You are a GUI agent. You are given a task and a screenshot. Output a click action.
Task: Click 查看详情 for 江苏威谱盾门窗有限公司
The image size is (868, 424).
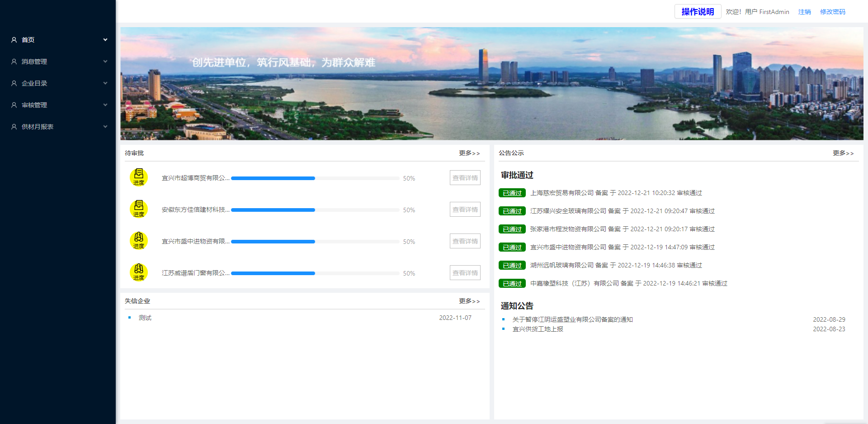click(465, 273)
